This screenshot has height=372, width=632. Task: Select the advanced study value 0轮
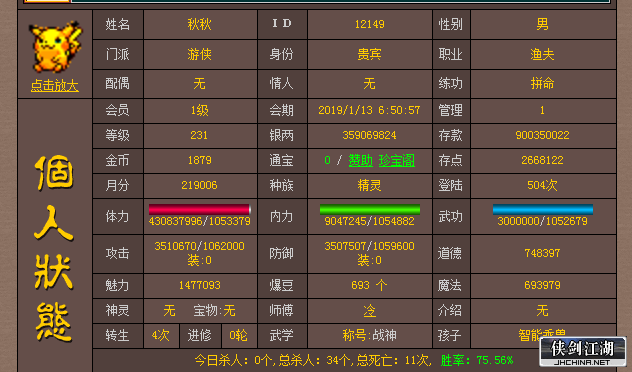point(239,335)
